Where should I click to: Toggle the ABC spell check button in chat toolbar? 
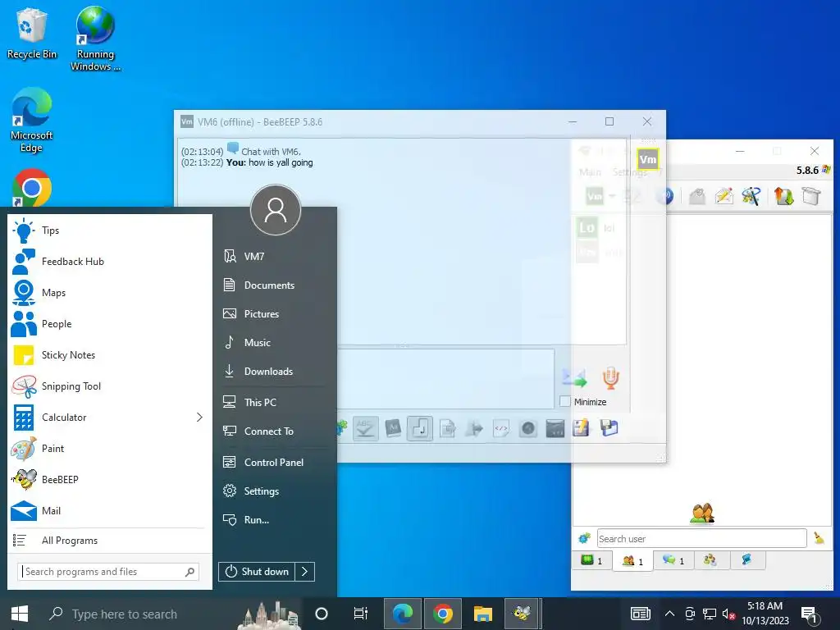pyautogui.click(x=365, y=428)
